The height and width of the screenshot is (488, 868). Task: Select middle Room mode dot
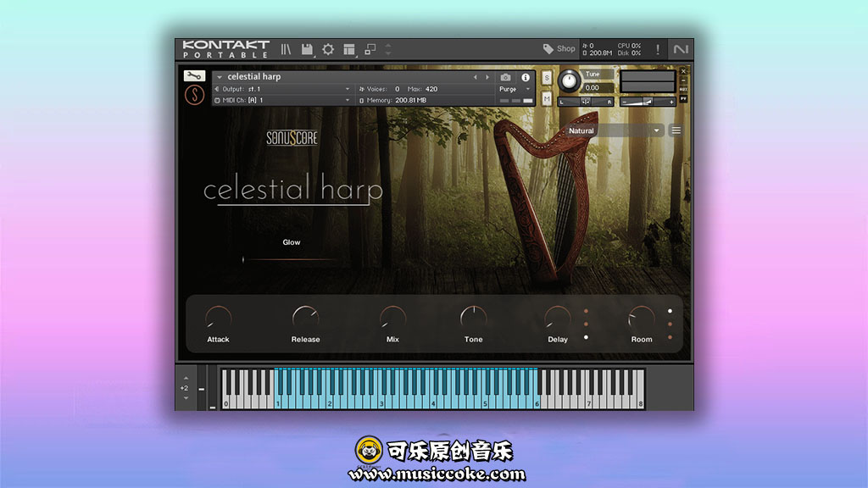[x=670, y=324]
